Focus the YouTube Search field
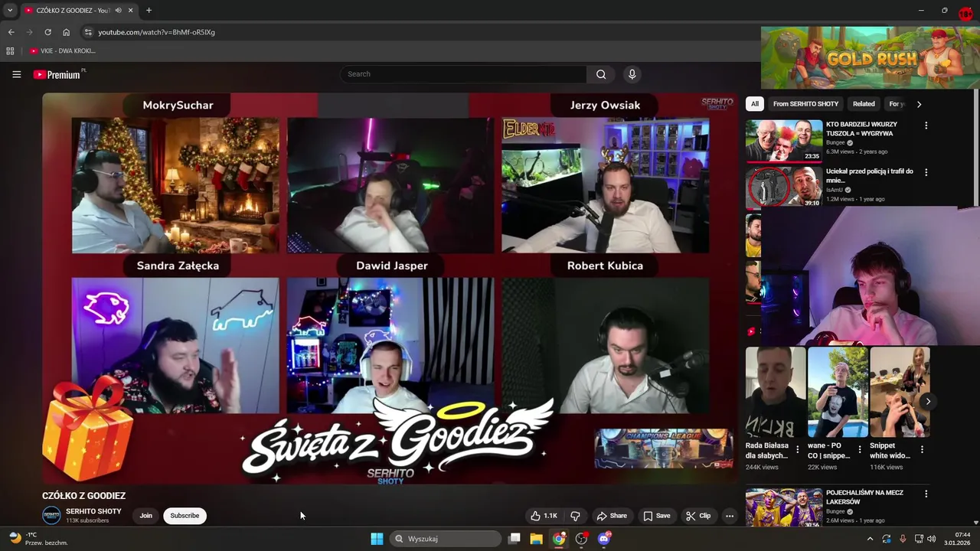980x551 pixels. pos(463,74)
